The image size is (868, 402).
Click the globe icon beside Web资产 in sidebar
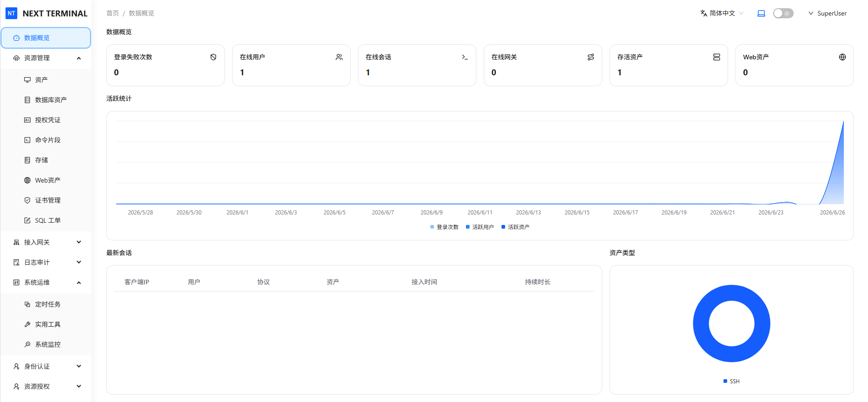(x=27, y=180)
